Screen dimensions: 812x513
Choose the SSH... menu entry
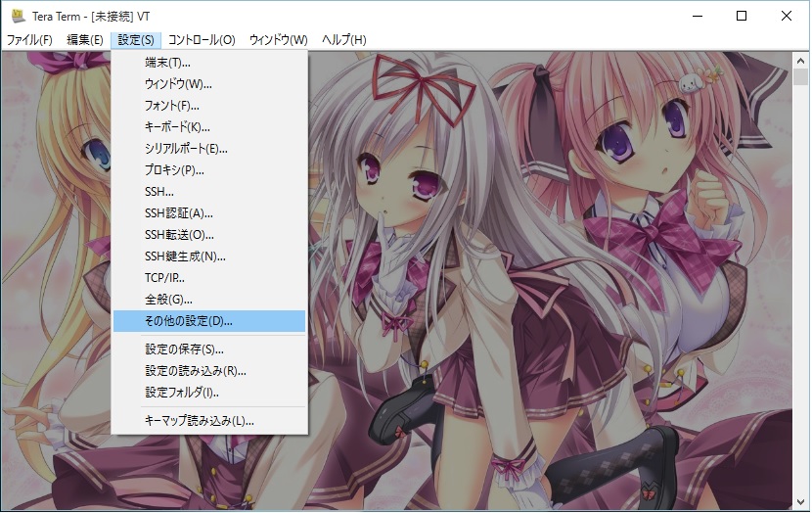pos(209,192)
